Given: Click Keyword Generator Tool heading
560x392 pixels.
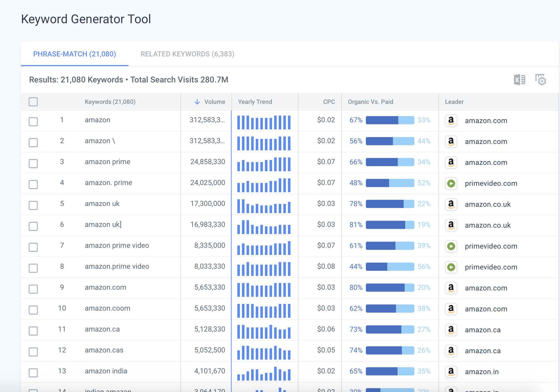Looking at the screenshot, I should pos(86,19).
